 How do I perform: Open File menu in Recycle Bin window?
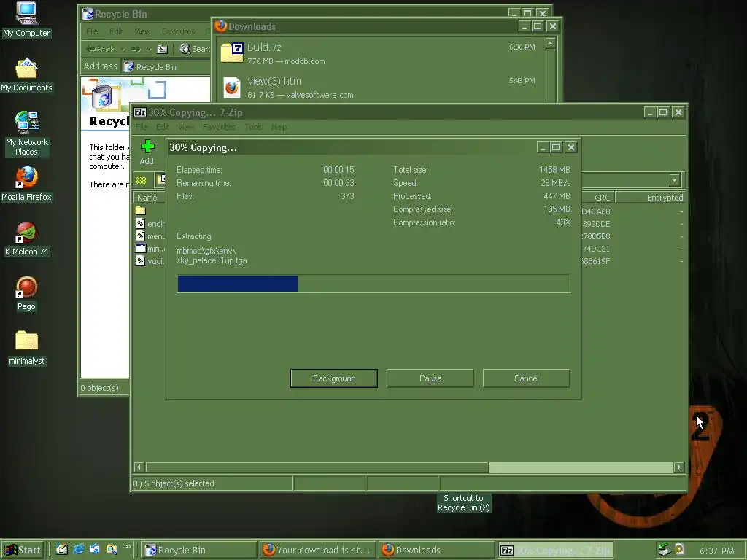pyautogui.click(x=93, y=31)
